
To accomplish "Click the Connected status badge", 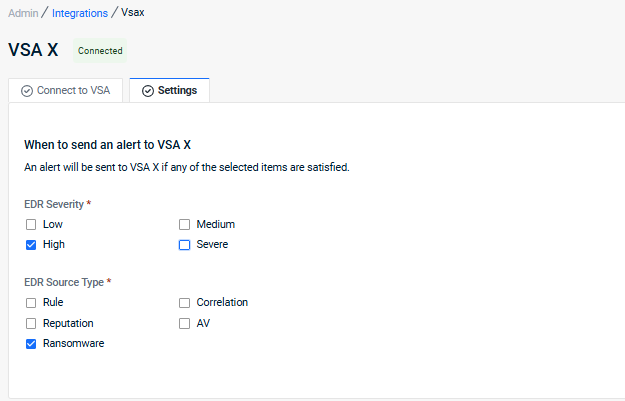I will pos(100,51).
